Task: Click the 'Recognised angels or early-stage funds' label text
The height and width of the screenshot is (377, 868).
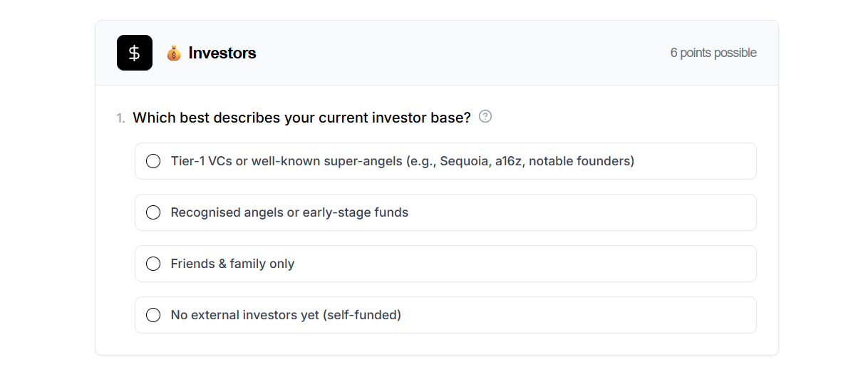Action: coord(289,212)
